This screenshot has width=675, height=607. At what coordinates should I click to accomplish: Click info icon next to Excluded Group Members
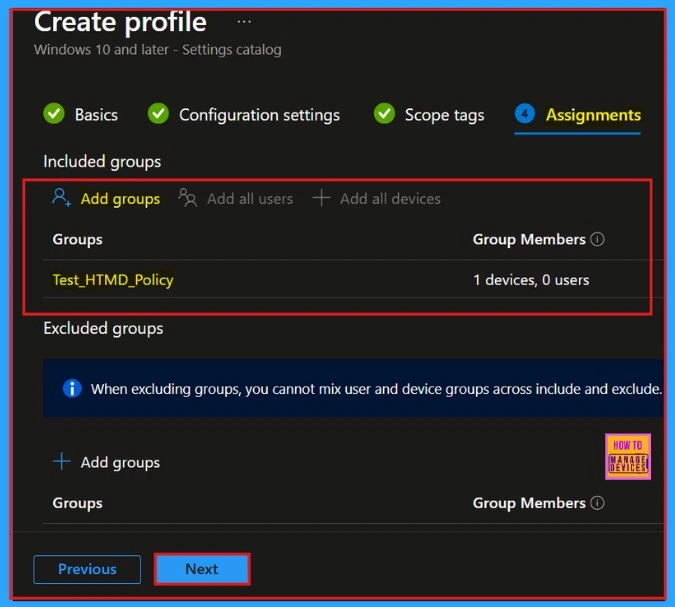tap(597, 502)
